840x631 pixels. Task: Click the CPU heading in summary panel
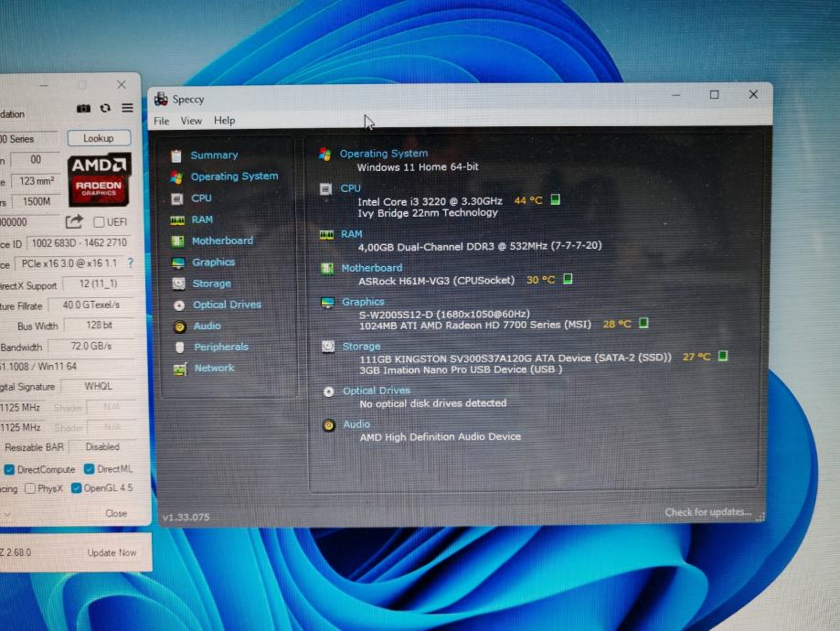(x=350, y=188)
